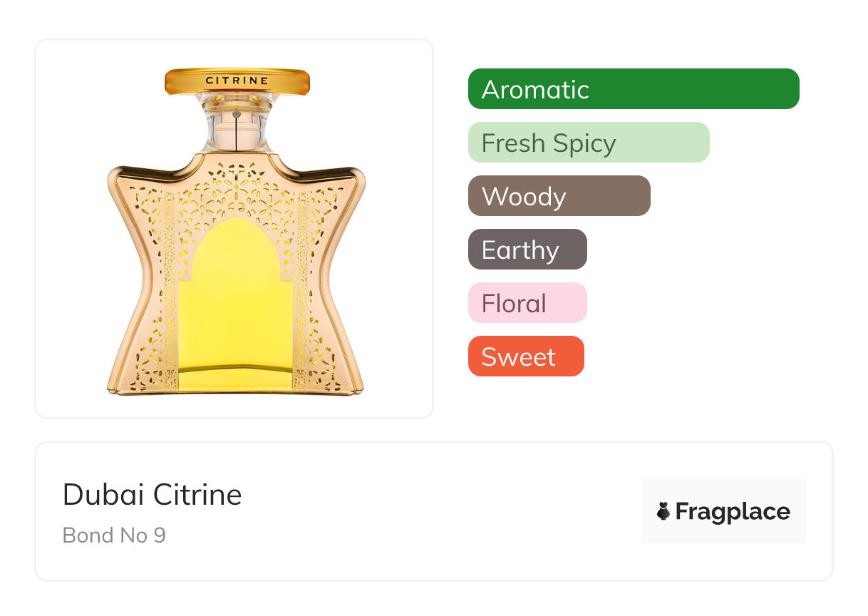Click the Fragplace perfume bottle logo icon
868x616 pixels.
click(x=663, y=511)
